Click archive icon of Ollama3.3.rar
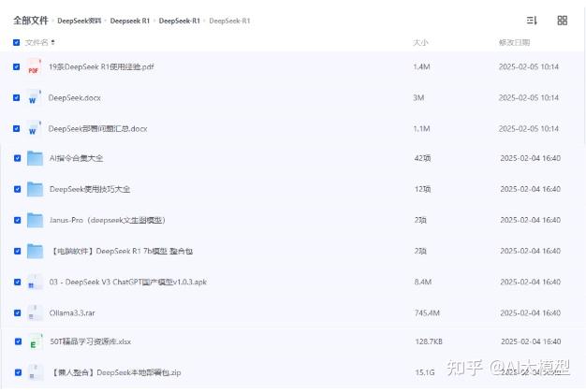Screen dimensions: 586x392 tap(34, 312)
